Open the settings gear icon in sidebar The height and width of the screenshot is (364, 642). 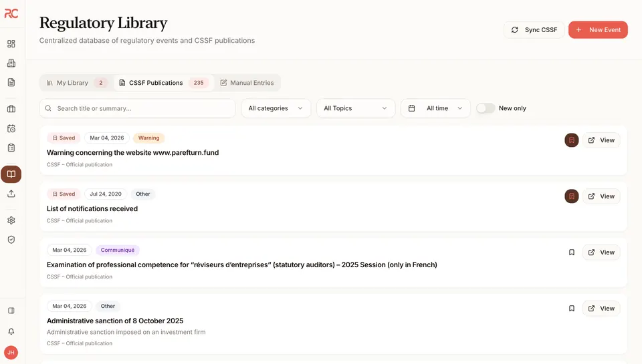[x=11, y=220]
